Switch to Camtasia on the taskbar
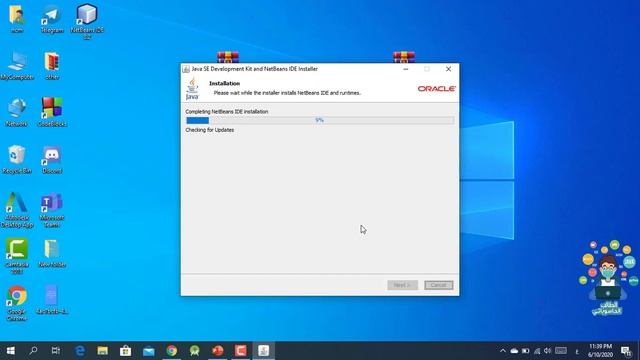This screenshot has height=360, width=640. pos(240,351)
